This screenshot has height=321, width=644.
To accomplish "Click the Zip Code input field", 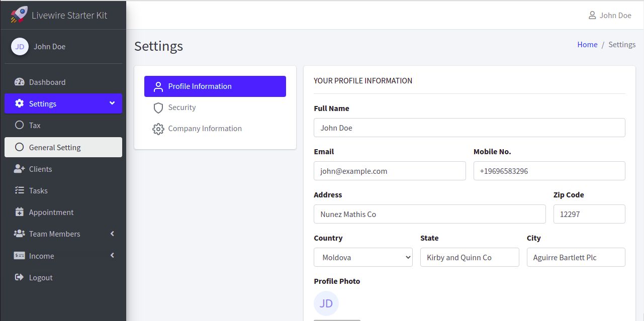I will tap(589, 215).
